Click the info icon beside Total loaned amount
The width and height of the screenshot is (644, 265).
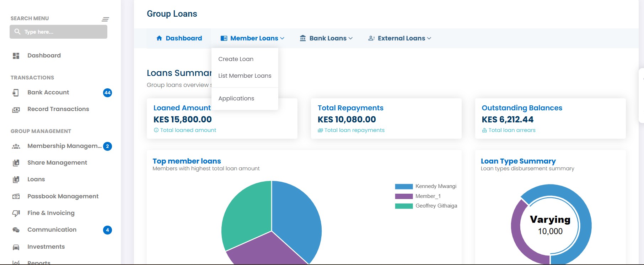click(156, 130)
